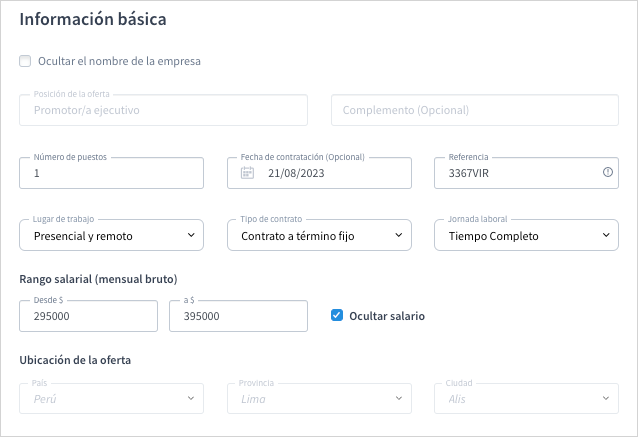Image resolution: width=638 pixels, height=437 pixels.
Task: Click the Información básica heading
Action: (x=93, y=19)
